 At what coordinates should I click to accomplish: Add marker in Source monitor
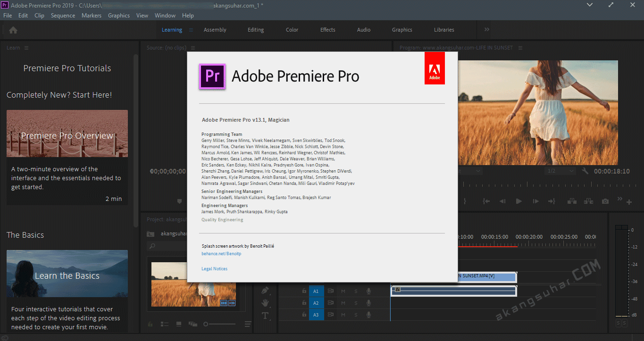click(x=179, y=201)
